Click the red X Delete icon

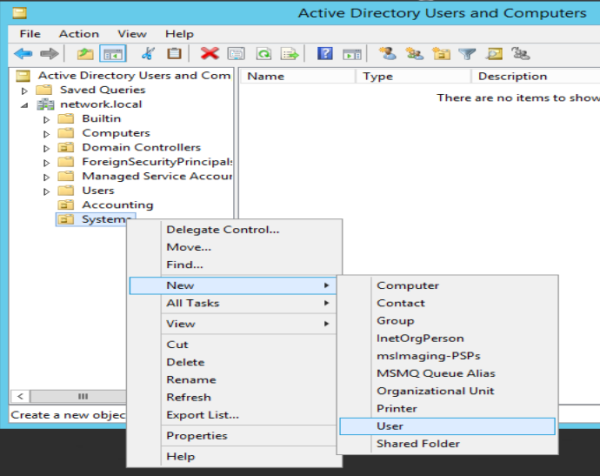[210, 54]
